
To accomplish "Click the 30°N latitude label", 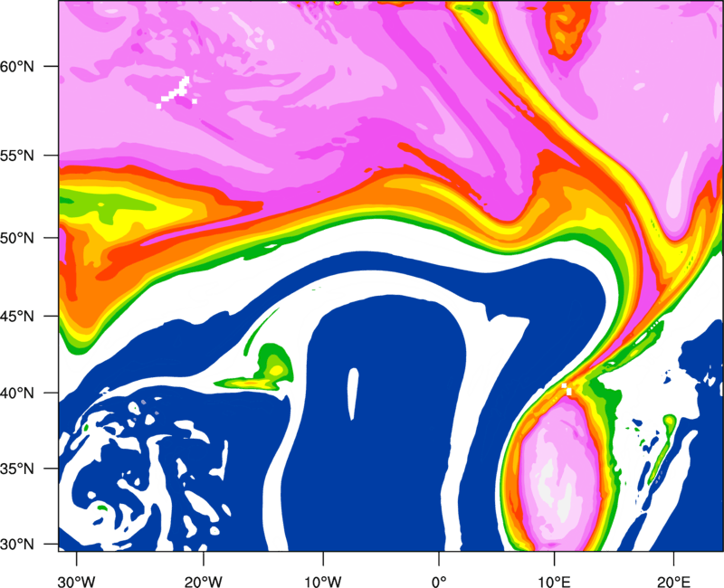I will pyautogui.click(x=17, y=545).
